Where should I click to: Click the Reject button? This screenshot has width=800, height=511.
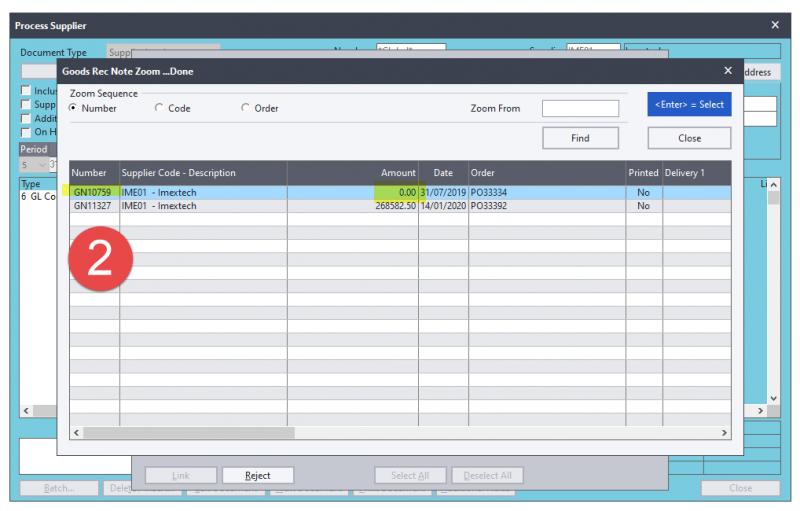click(x=257, y=476)
